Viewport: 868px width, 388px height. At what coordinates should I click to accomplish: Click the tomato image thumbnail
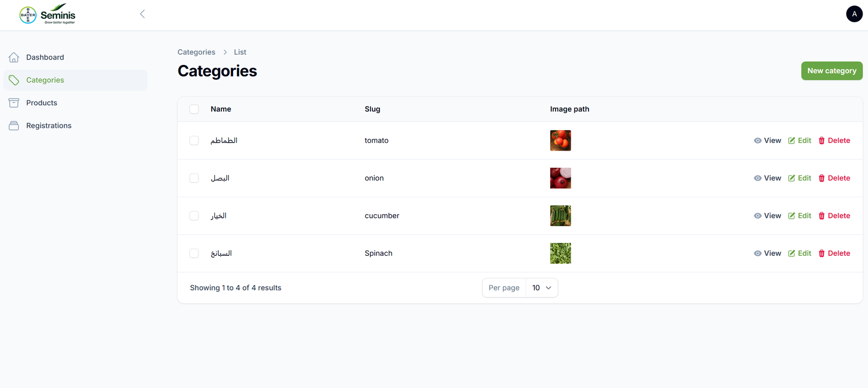coord(560,141)
